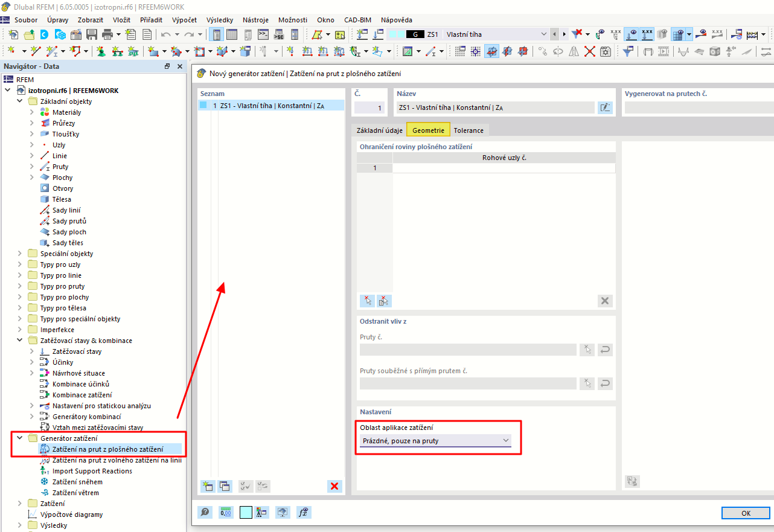Viewport: 774px width, 532px height.
Task: Click the New load case icon in dialog
Action: (209, 486)
